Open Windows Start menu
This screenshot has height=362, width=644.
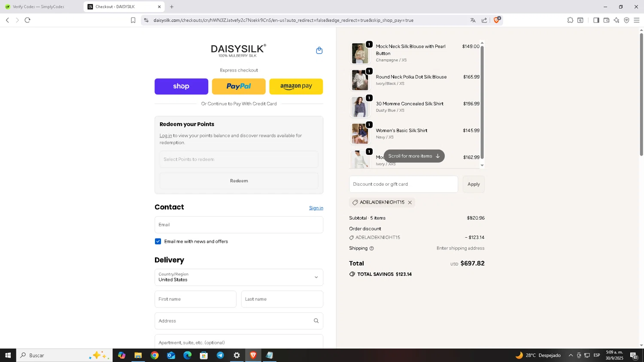[8, 355]
